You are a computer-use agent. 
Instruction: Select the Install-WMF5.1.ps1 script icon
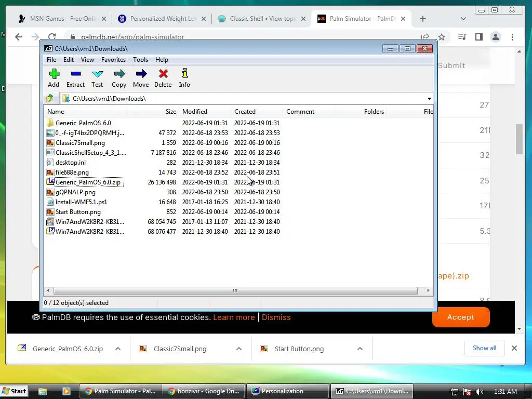[50, 202]
